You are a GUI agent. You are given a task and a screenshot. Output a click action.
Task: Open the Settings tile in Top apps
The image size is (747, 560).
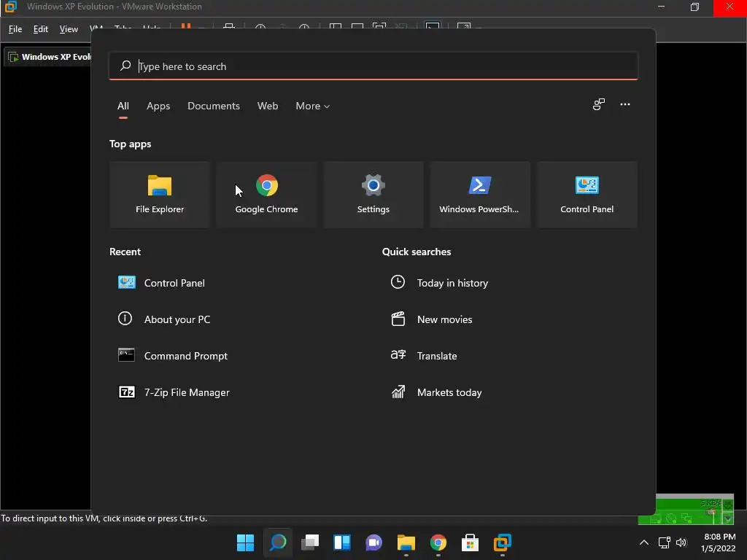373,194
